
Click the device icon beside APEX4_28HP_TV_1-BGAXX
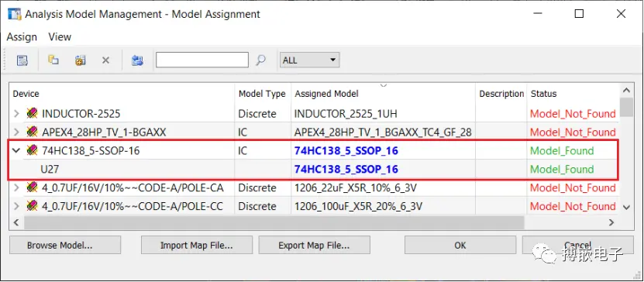[32, 132]
